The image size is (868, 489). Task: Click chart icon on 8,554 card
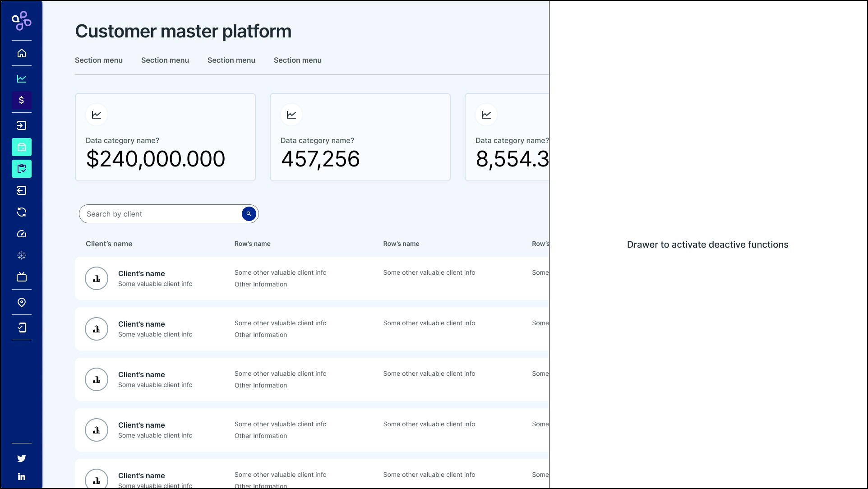click(486, 115)
